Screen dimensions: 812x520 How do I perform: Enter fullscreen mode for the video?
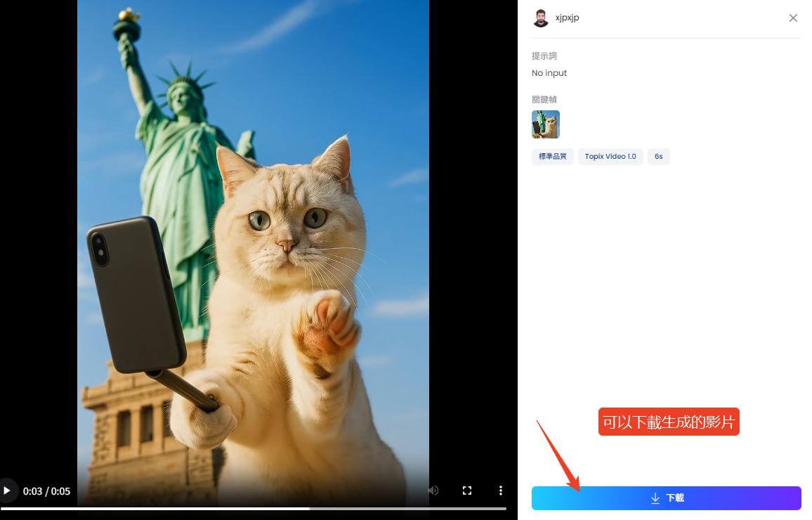(467, 490)
